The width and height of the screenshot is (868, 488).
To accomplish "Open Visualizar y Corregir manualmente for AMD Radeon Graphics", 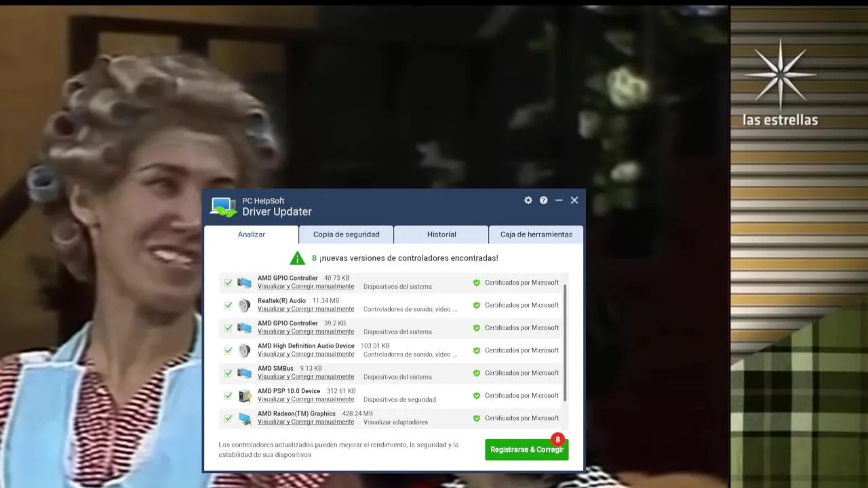I will [306, 422].
